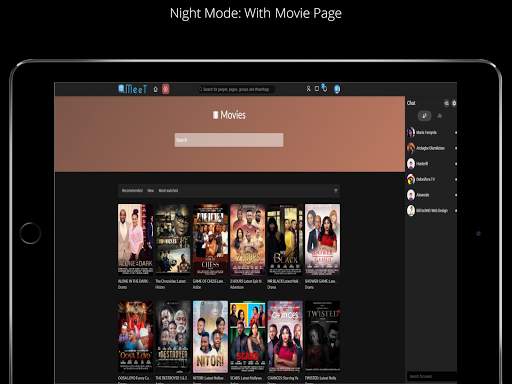
Task: Open the Twisted movie poster
Action: point(322,337)
